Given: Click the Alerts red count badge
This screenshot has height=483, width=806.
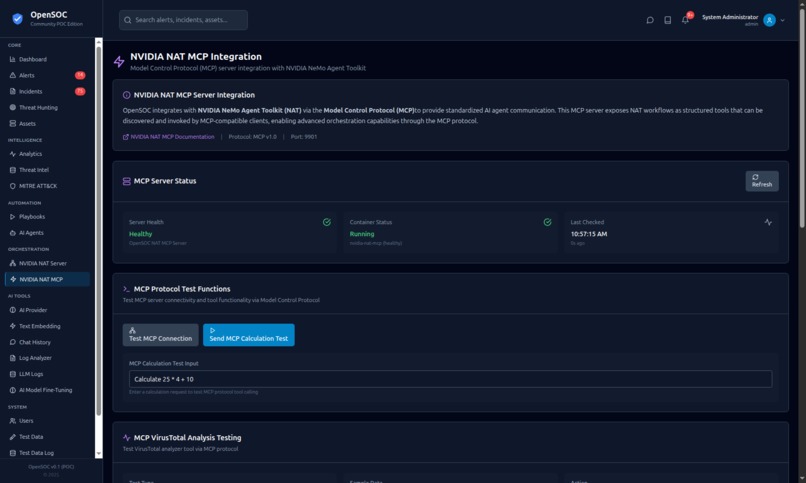Looking at the screenshot, I should pos(80,75).
